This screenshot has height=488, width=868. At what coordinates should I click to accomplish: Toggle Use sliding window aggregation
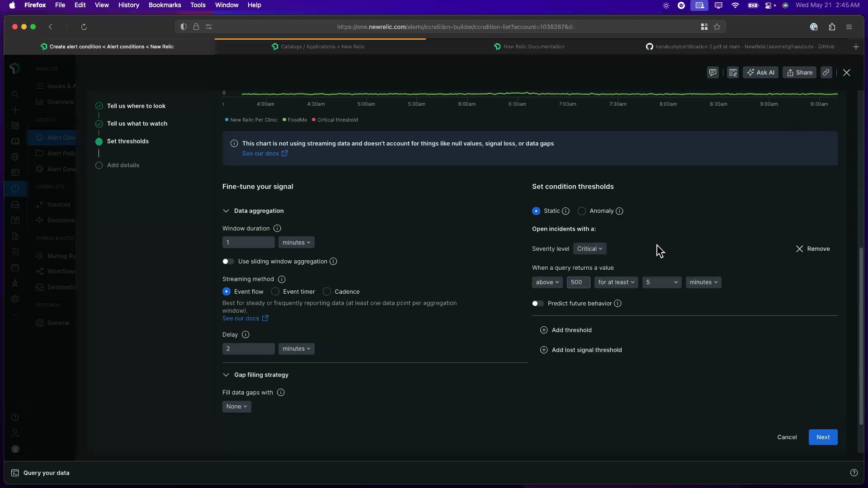click(x=228, y=262)
